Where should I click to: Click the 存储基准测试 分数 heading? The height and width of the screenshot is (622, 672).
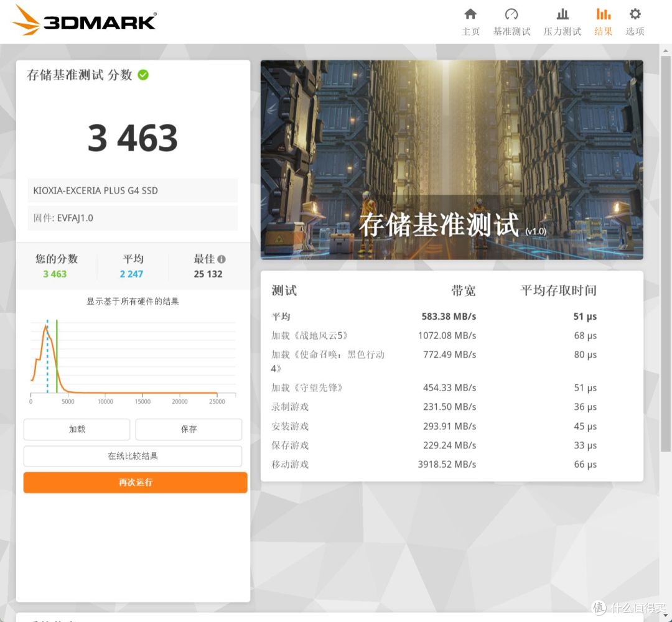click(79, 75)
